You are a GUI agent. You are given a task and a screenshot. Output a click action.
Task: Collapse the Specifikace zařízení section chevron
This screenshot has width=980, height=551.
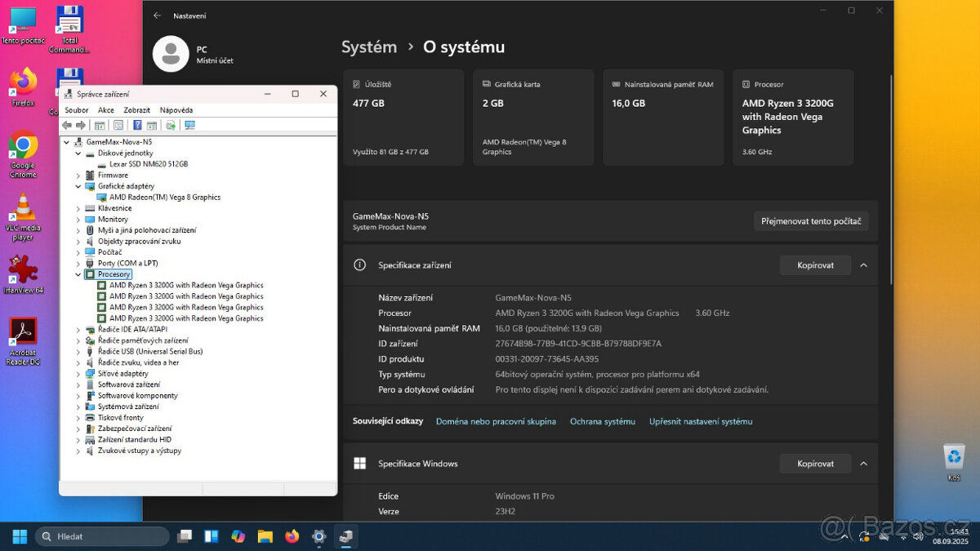[x=863, y=264]
